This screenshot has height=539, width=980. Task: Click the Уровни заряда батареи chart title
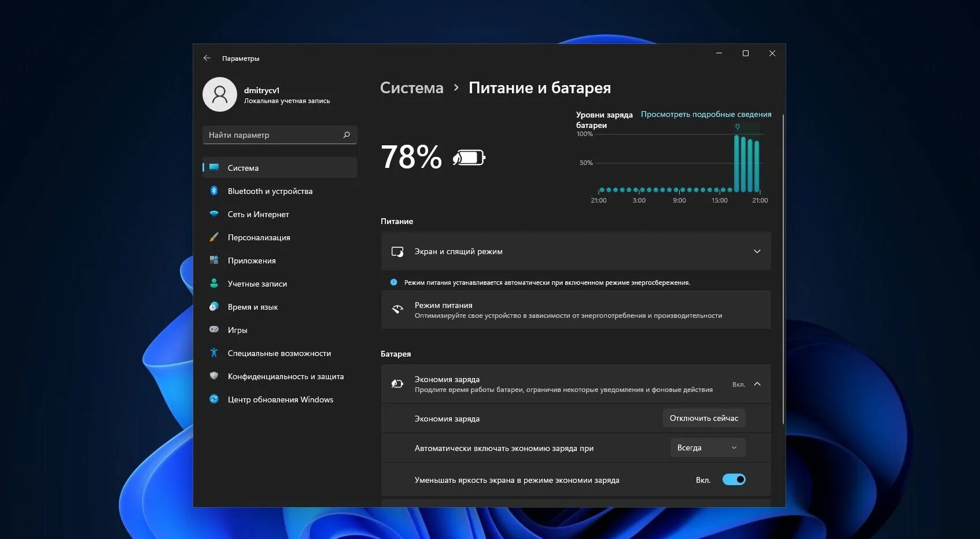604,120
